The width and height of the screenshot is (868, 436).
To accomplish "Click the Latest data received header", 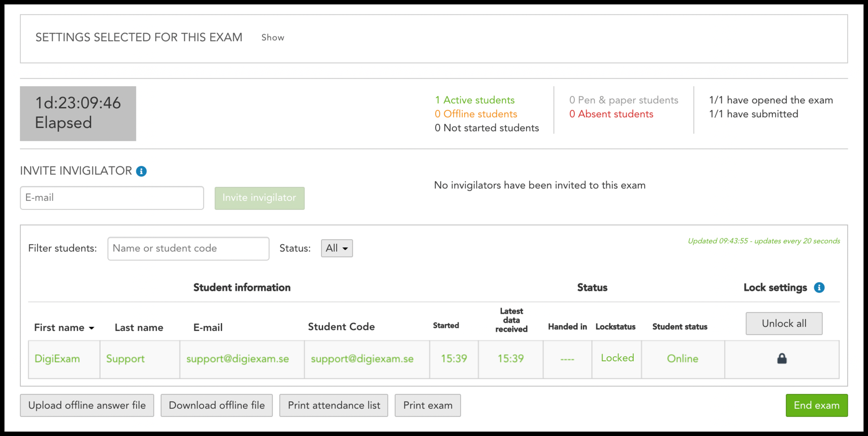I will (x=511, y=320).
